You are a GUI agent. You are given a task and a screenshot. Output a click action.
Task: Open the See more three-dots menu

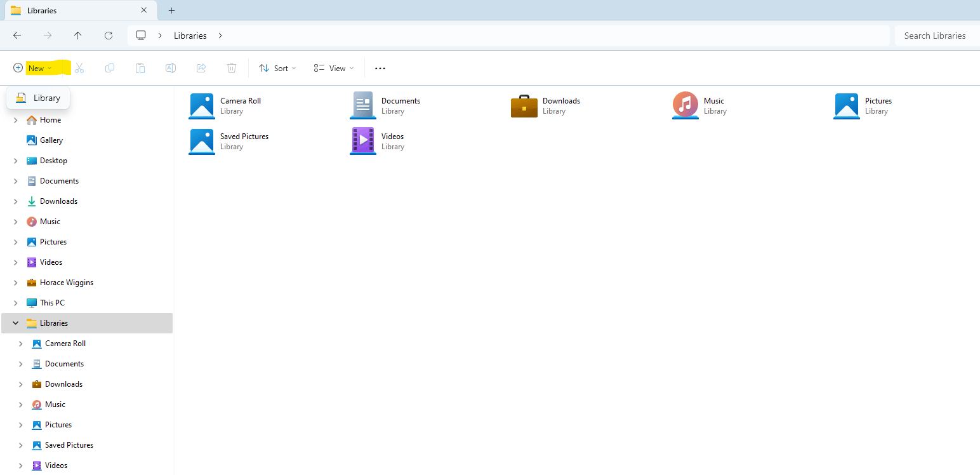click(x=380, y=69)
